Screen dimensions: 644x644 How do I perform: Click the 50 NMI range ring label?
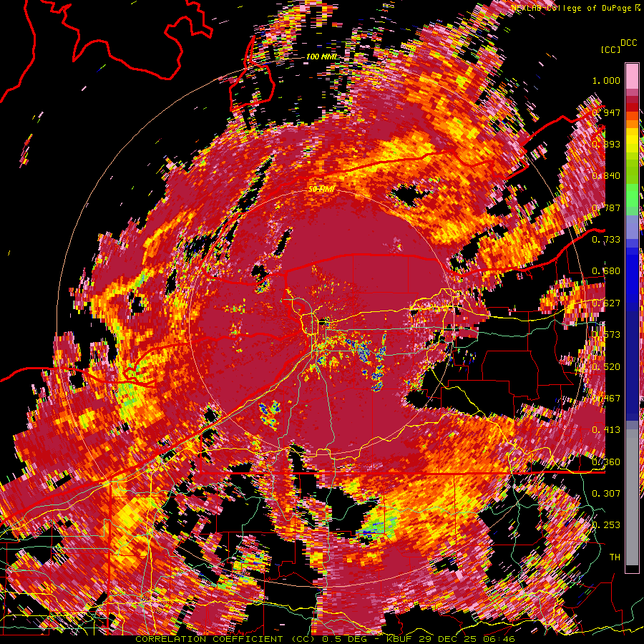click(321, 189)
